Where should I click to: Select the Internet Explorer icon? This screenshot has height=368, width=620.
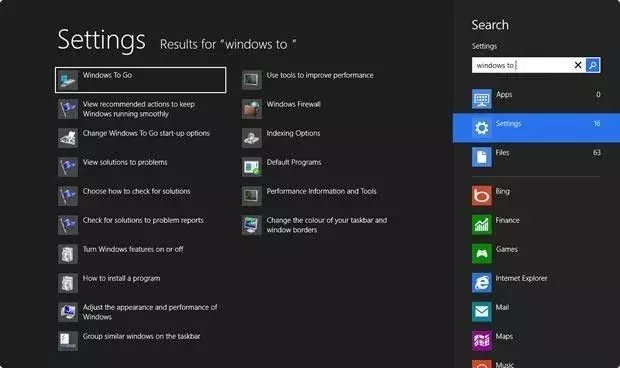click(x=482, y=283)
